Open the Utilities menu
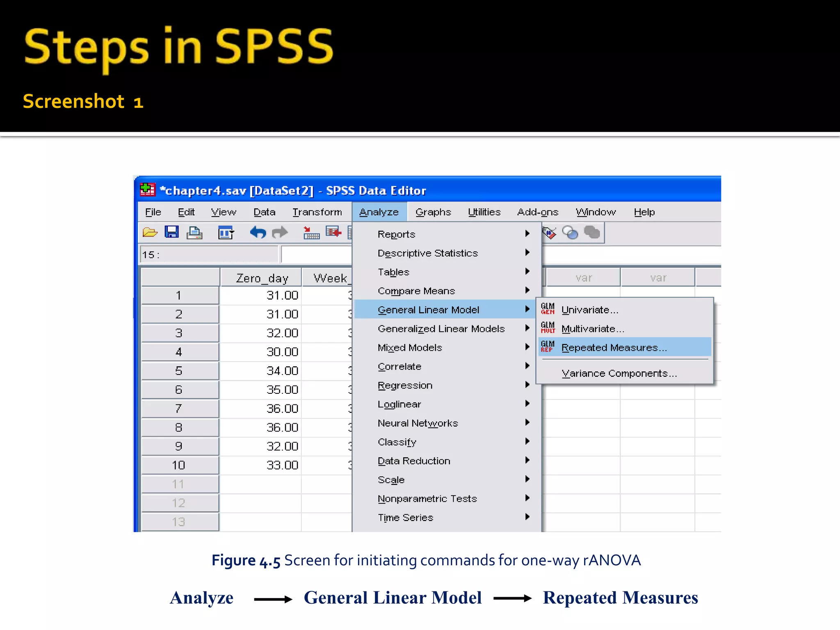840x630 pixels. click(x=484, y=212)
